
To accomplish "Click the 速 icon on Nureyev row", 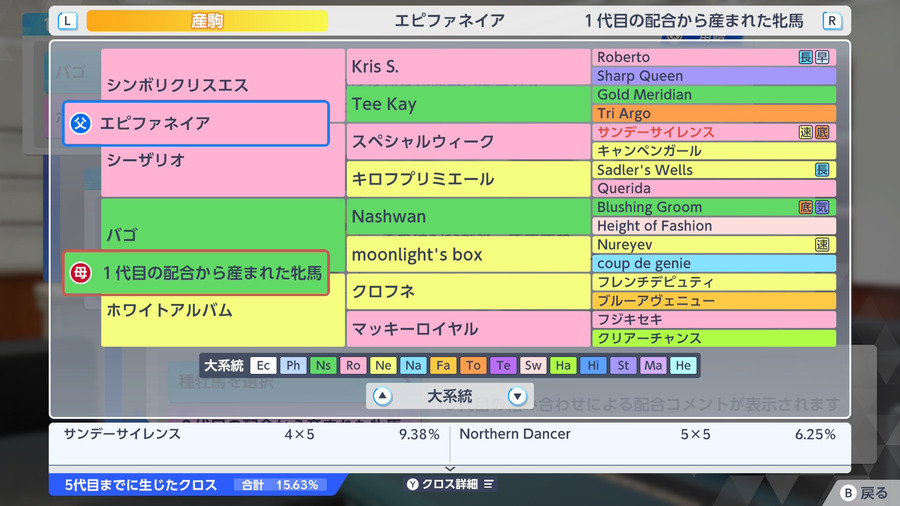I will coord(822,244).
